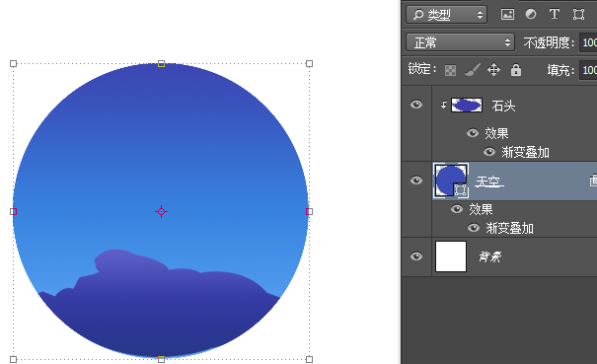Open blend mode 正常 dropdown
This screenshot has width=597, height=364.
click(x=460, y=42)
